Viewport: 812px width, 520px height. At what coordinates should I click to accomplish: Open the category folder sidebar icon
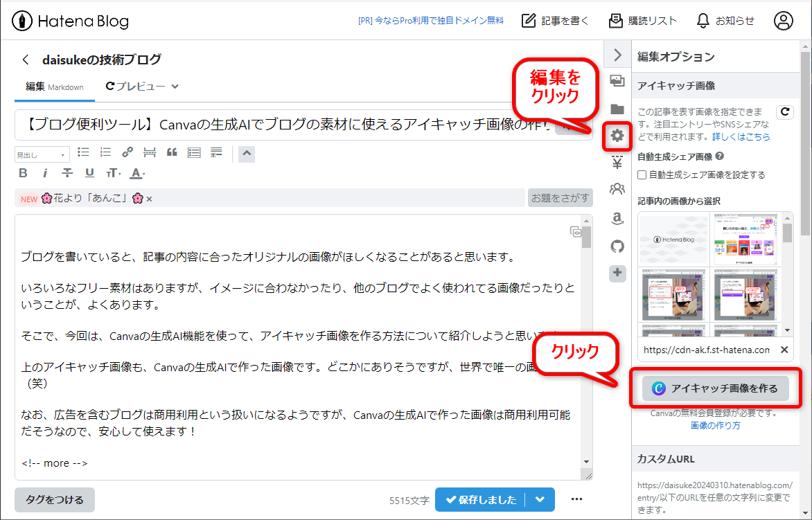pos(617,109)
